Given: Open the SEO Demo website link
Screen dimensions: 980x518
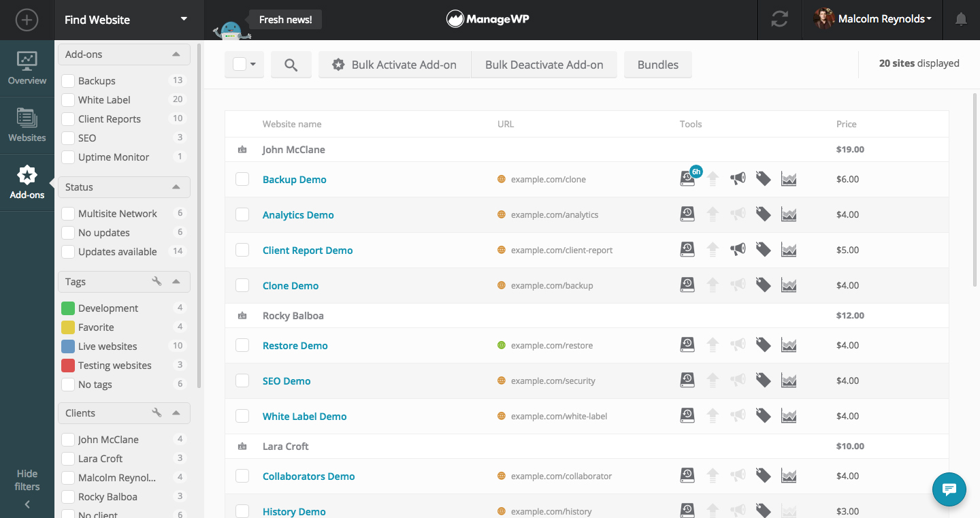Looking at the screenshot, I should click(287, 381).
